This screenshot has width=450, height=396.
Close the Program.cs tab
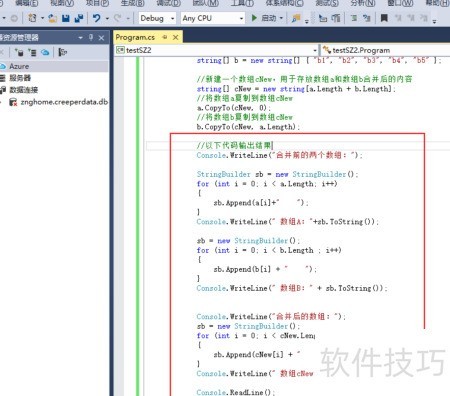[x=175, y=37]
